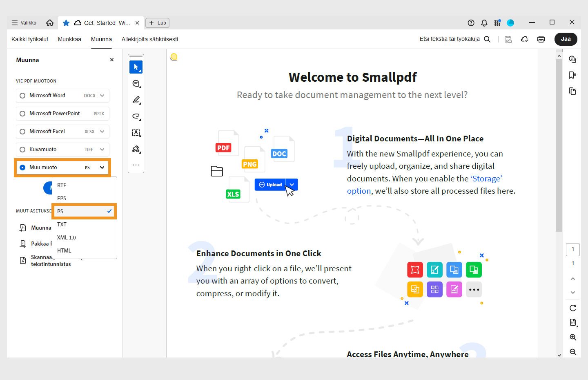
Task: Zoom out with the magnifier minus icon
Action: tap(573, 352)
